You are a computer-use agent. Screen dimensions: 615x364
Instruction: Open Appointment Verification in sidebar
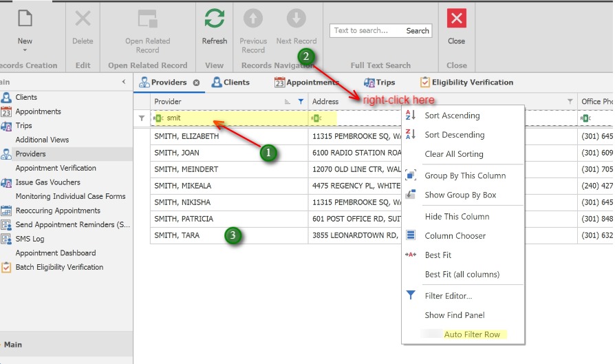coord(56,168)
